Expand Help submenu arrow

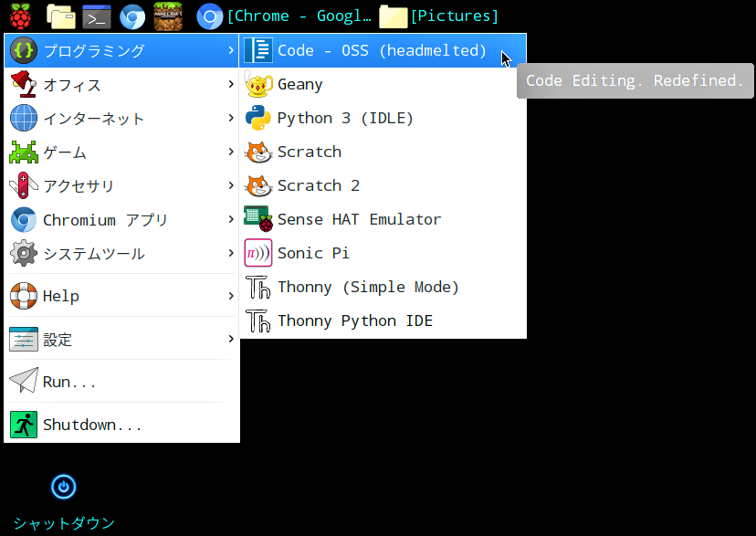231,296
